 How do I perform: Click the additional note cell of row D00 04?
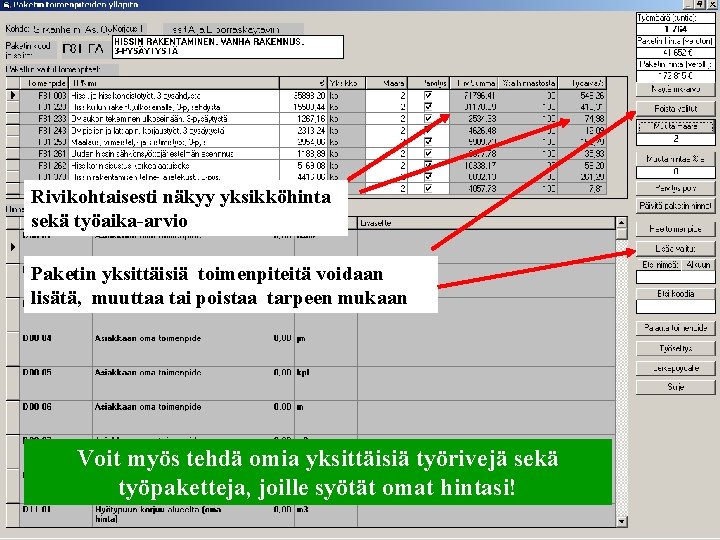(x=486, y=349)
